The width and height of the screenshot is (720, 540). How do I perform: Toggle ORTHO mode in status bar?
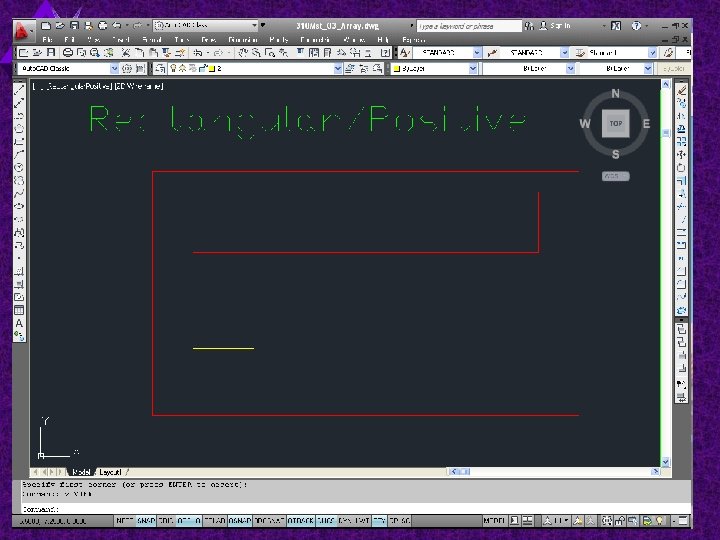(189, 521)
